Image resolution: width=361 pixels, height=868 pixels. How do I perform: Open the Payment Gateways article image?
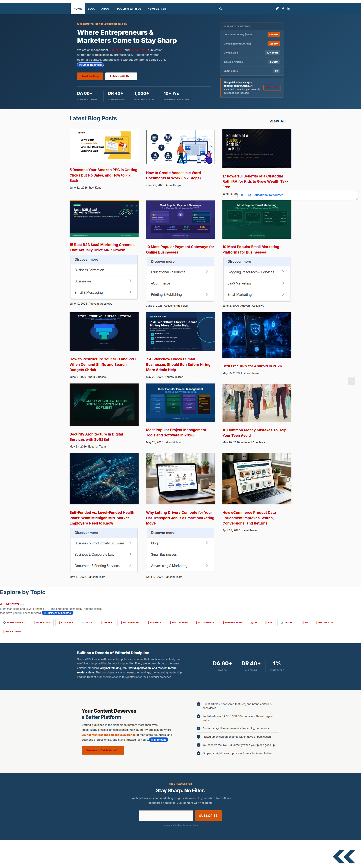(180, 220)
